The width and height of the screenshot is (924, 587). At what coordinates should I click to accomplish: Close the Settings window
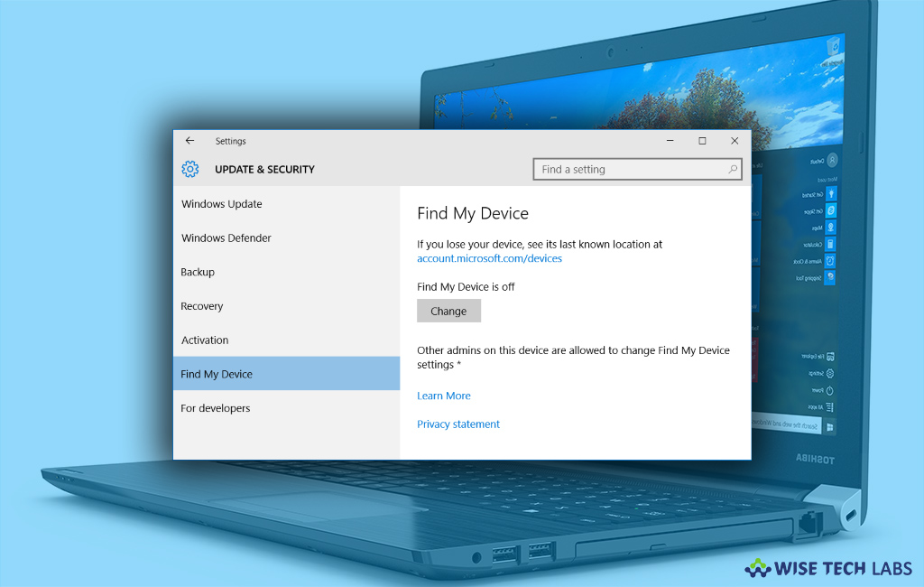tap(735, 141)
